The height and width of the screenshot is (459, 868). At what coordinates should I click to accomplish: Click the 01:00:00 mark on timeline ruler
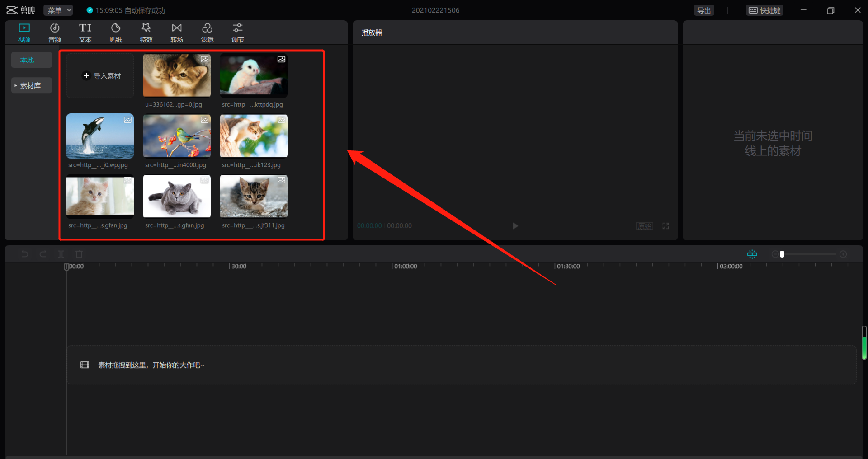406,267
